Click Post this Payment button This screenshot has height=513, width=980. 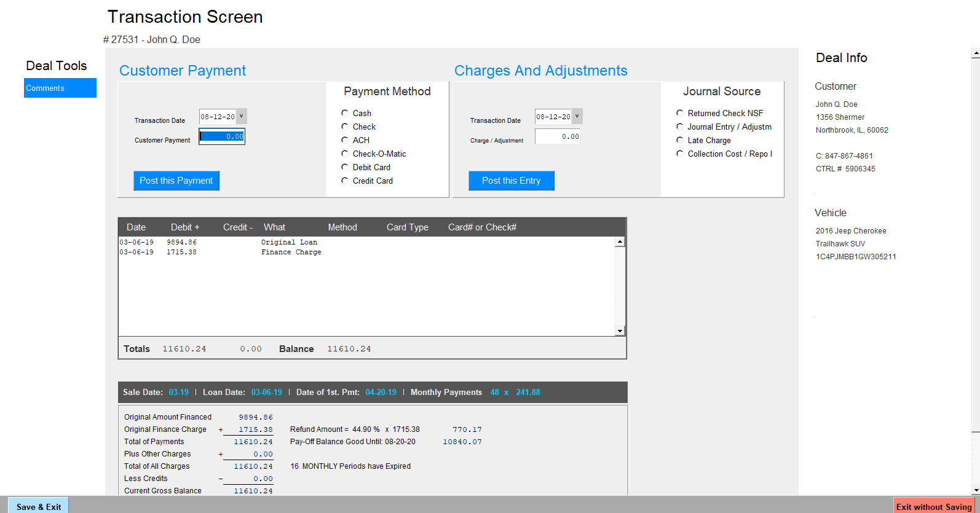coord(176,181)
